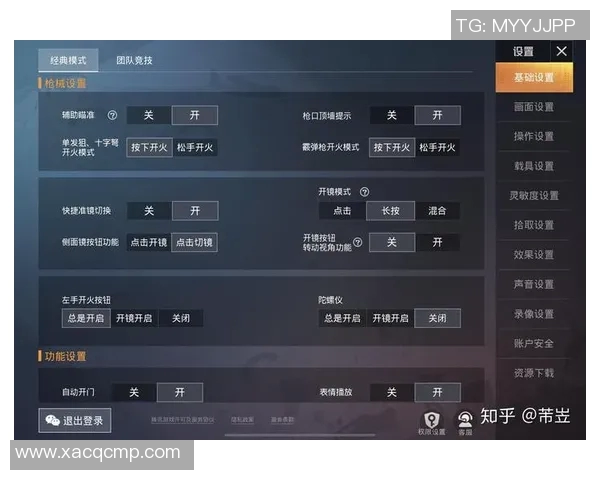The image size is (600, 480).
Task: Choose 点击 for 开镜模式
Action: 342,211
